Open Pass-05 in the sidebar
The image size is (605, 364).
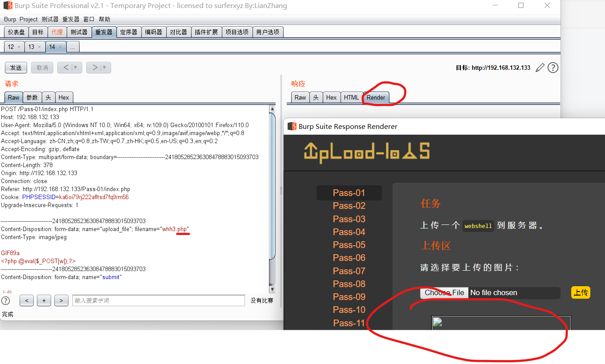click(349, 245)
